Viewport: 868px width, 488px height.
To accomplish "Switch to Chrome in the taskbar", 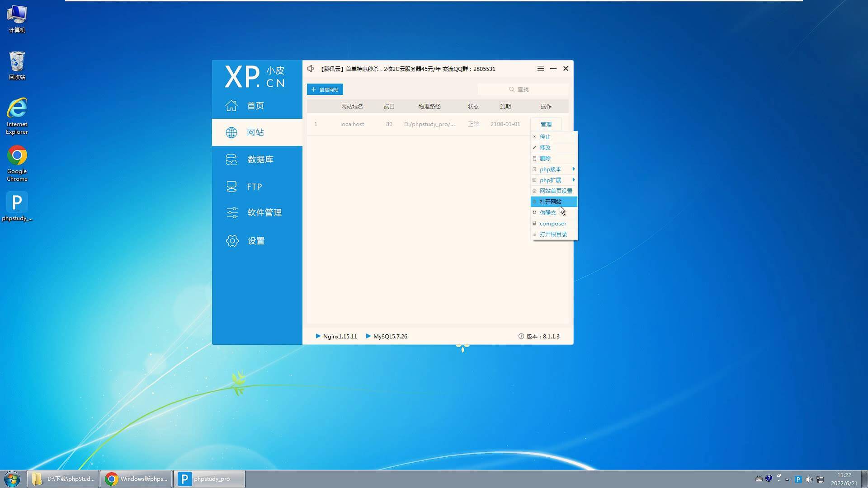I will (136, 479).
